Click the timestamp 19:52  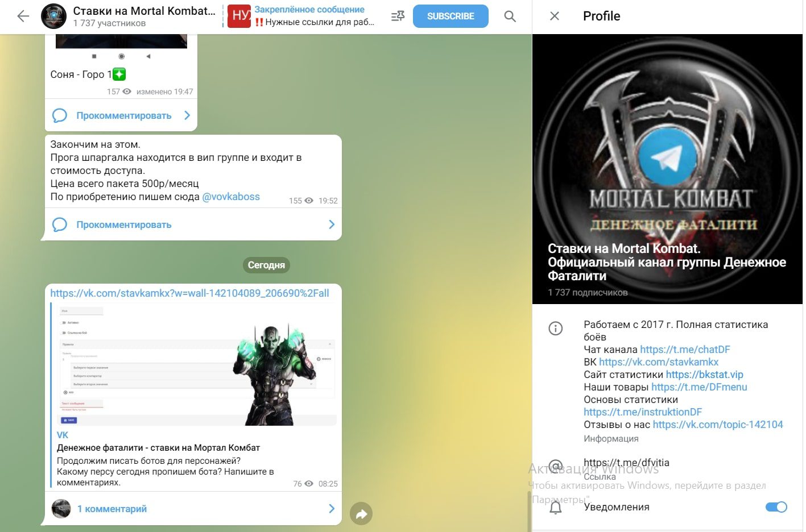click(x=328, y=201)
